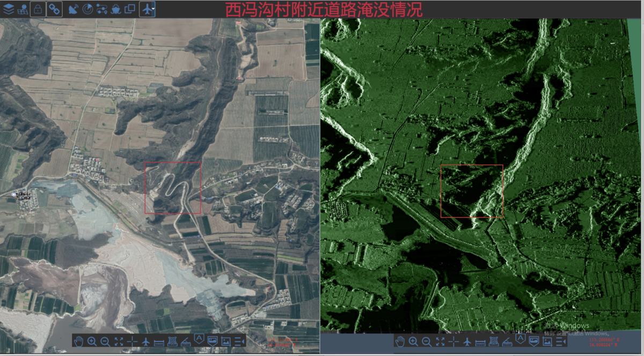Image resolution: width=644 pixels, height=356 pixels.
Task: Open the layers stack icon in top toolbar
Action: point(9,9)
